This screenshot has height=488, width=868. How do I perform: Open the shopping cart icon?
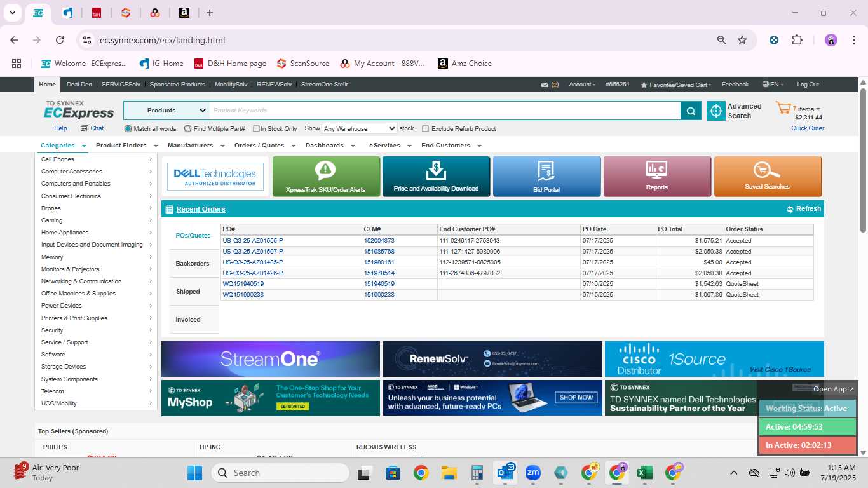coord(783,108)
